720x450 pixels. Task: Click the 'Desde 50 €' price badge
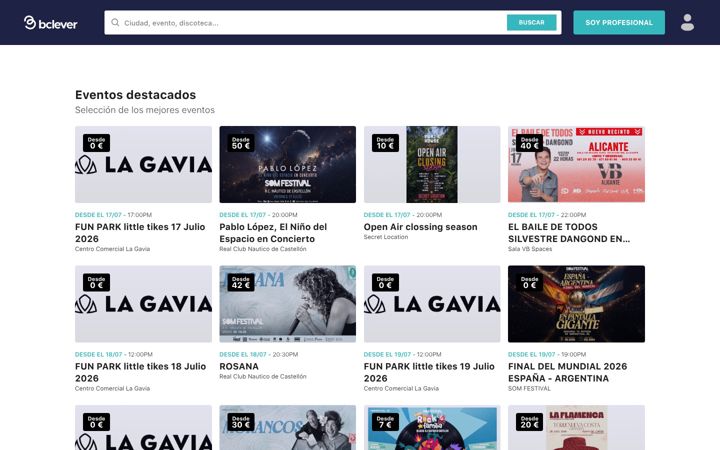pyautogui.click(x=241, y=143)
